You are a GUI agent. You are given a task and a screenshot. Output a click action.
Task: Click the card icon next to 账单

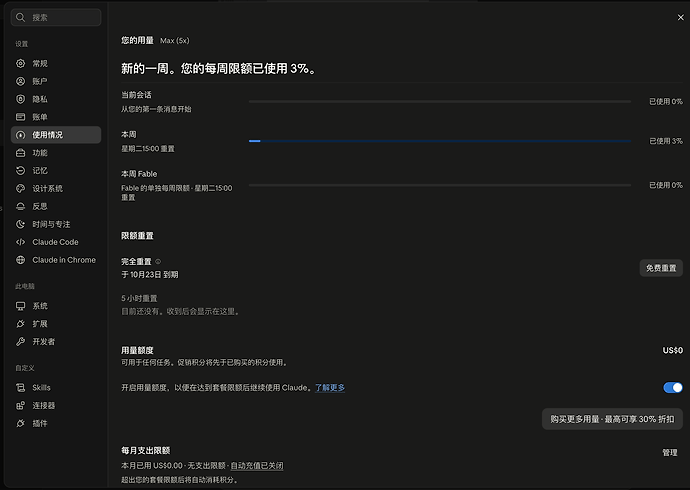point(21,117)
